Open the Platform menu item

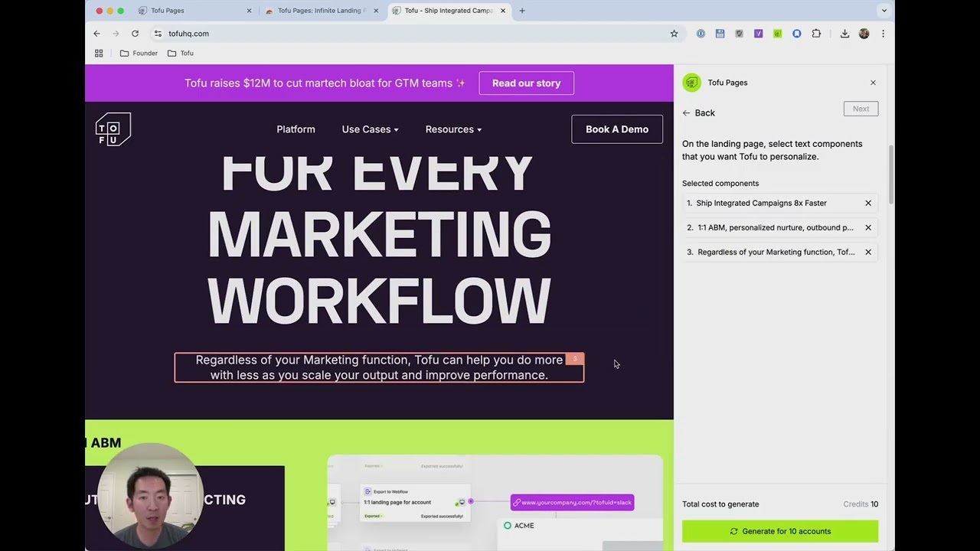[296, 129]
